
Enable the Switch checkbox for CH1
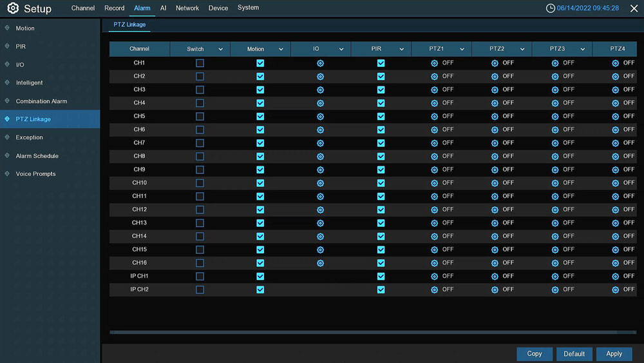pyautogui.click(x=200, y=63)
